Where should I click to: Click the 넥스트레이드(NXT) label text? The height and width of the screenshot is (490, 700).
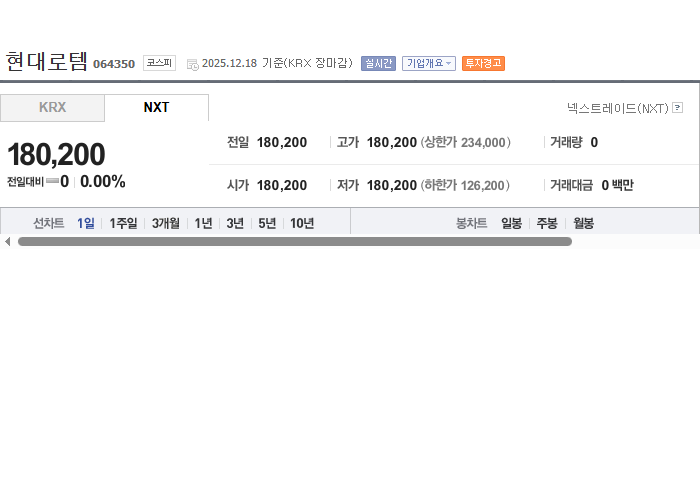click(618, 108)
